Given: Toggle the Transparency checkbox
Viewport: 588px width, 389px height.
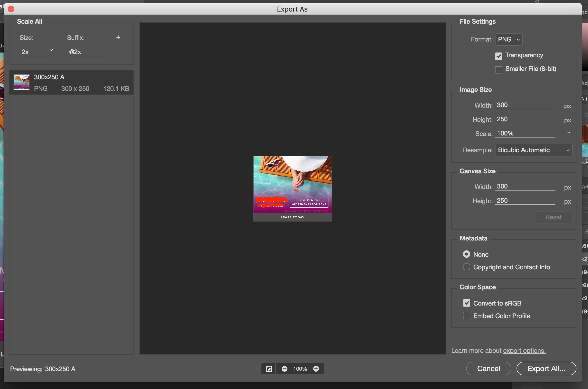Looking at the screenshot, I should (x=498, y=56).
